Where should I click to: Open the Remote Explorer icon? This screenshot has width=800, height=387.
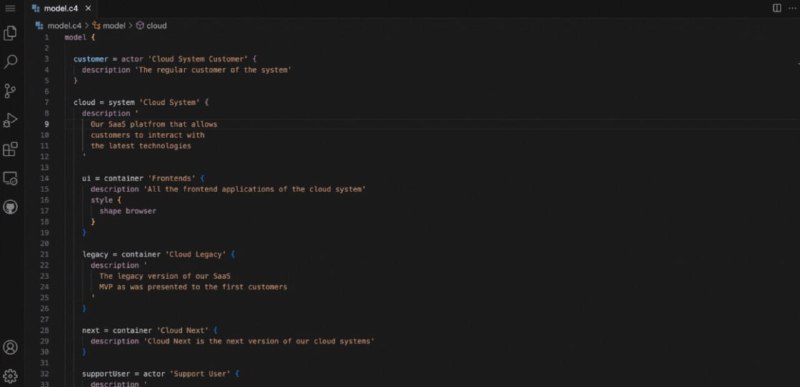(10, 178)
